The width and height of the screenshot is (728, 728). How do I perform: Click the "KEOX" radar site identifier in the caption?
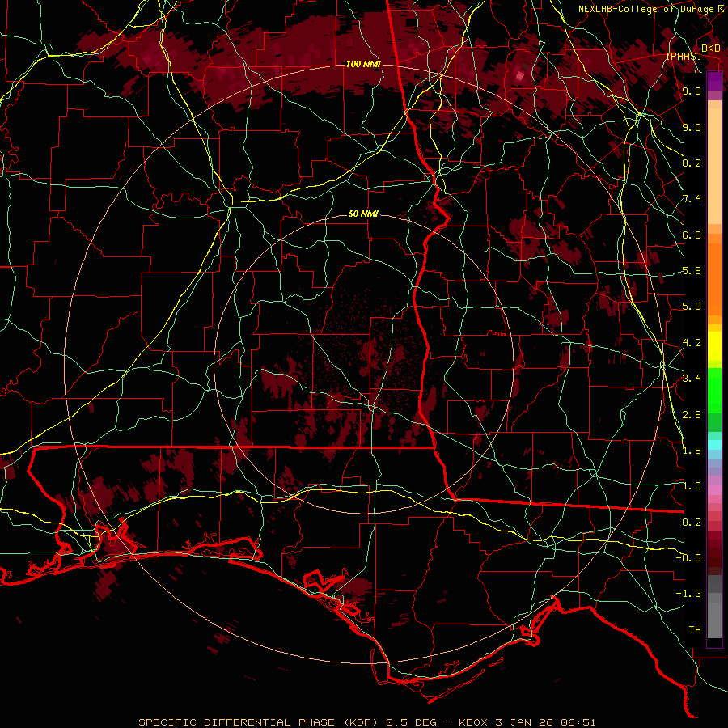click(473, 722)
